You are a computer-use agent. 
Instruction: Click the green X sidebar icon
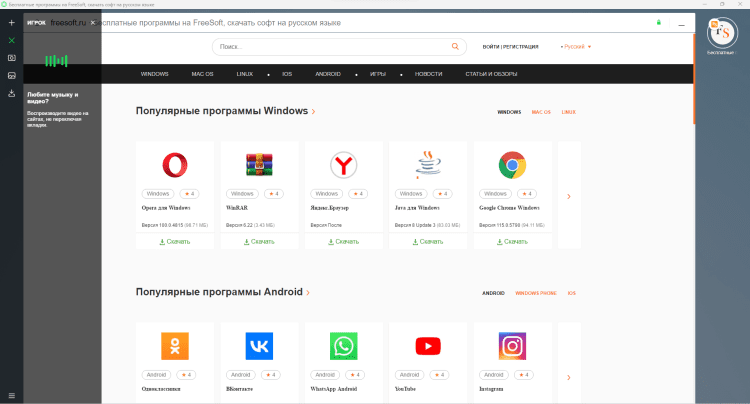[11, 41]
